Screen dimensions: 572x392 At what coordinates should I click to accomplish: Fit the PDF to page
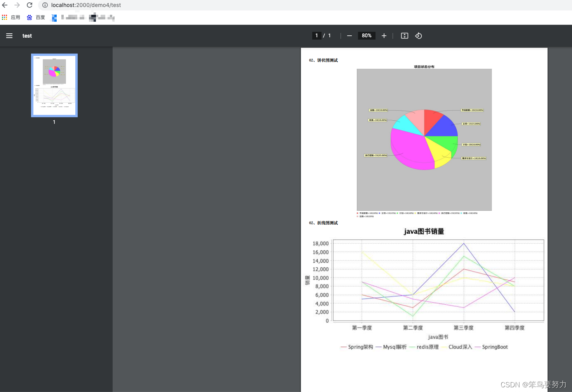click(405, 36)
